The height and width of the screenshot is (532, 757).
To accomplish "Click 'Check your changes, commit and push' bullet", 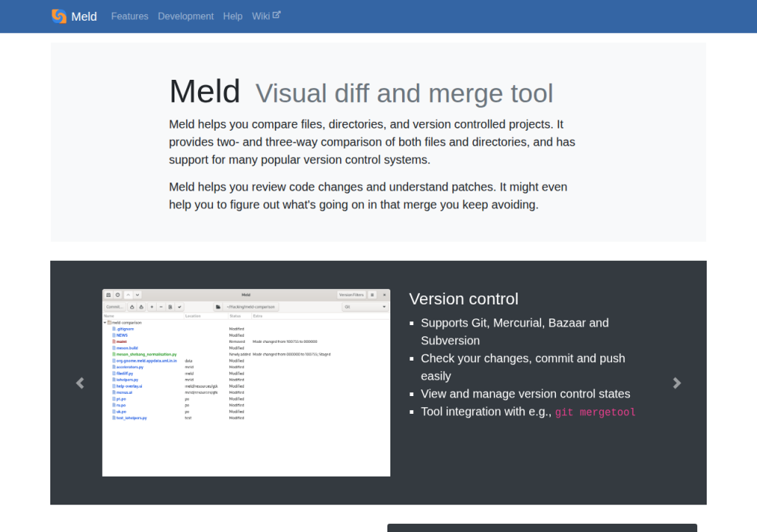I will (523, 367).
